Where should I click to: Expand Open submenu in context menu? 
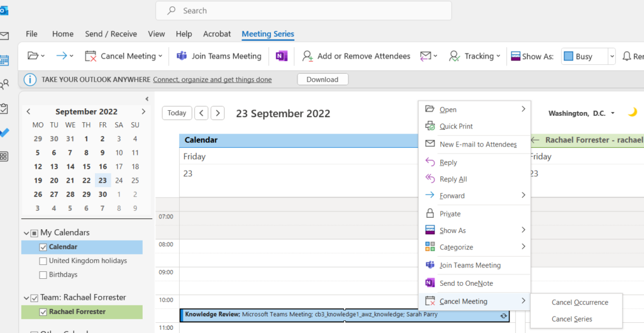click(523, 109)
